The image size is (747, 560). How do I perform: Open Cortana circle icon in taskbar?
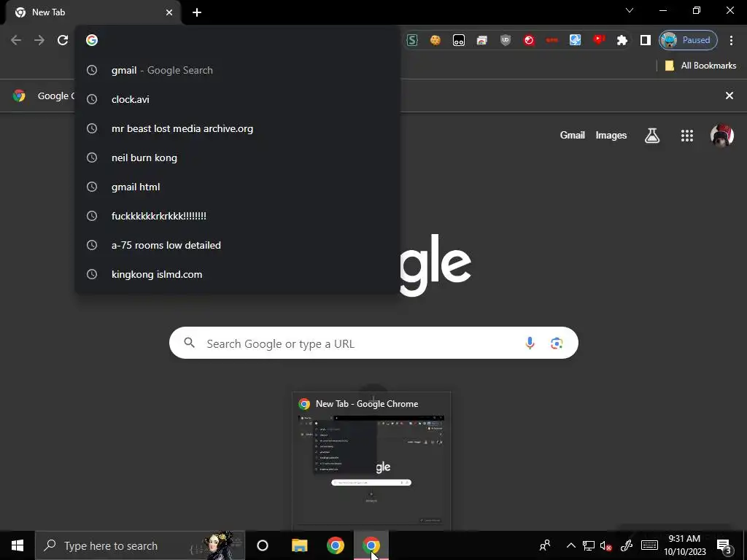[x=263, y=545]
